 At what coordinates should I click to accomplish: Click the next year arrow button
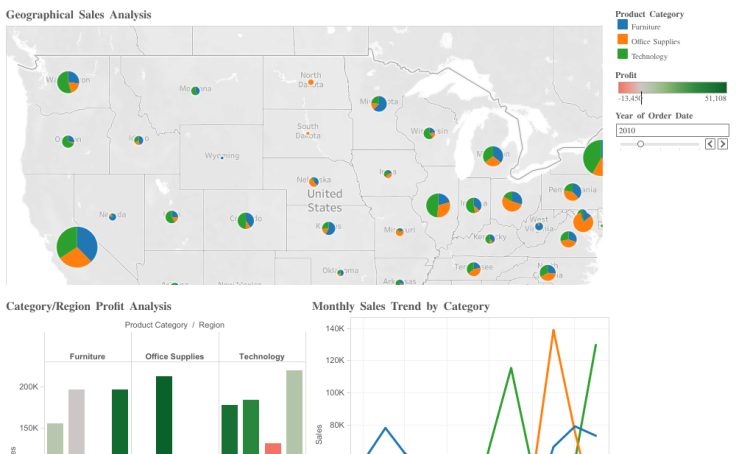point(722,144)
